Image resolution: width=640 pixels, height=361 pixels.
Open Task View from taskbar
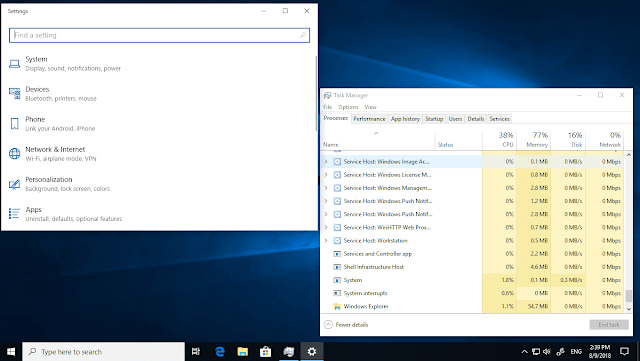pos(196,352)
